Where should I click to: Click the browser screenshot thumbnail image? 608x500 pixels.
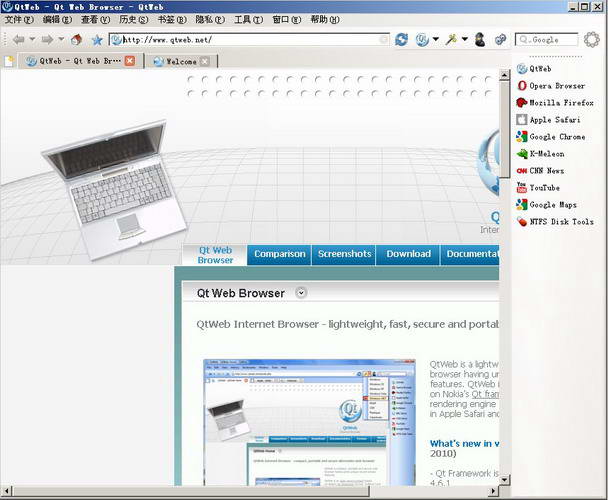[309, 422]
